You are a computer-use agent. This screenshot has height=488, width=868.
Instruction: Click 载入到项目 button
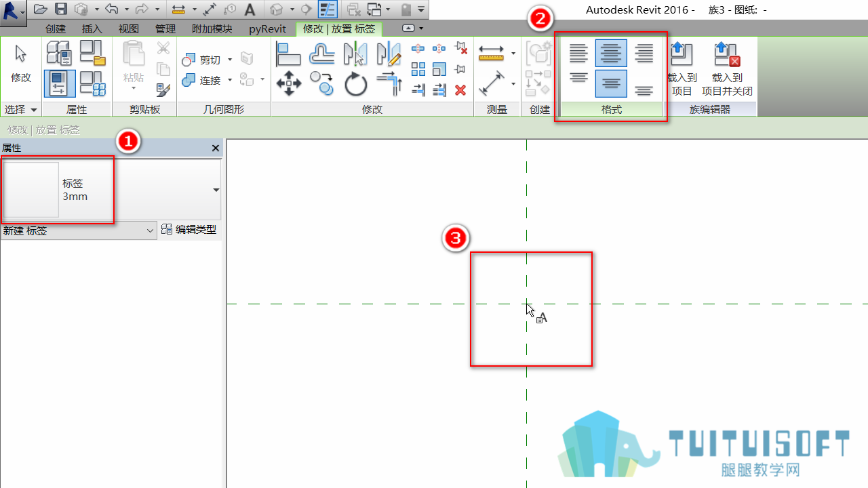(682, 69)
